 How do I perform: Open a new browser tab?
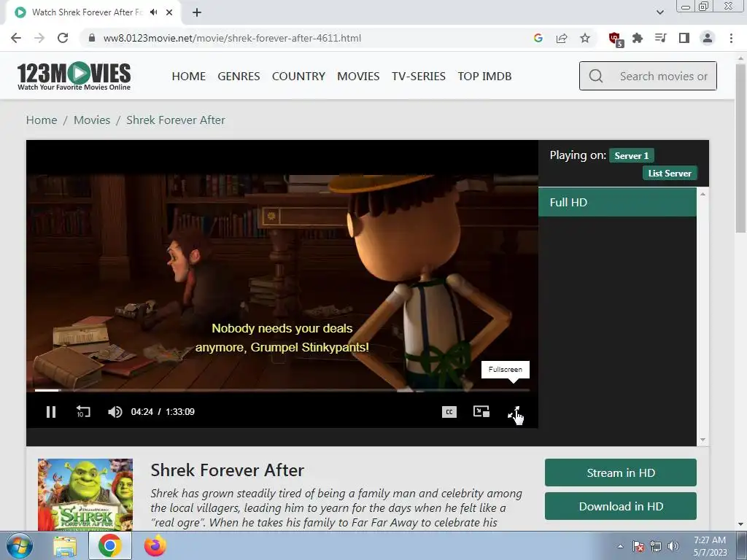tap(197, 12)
